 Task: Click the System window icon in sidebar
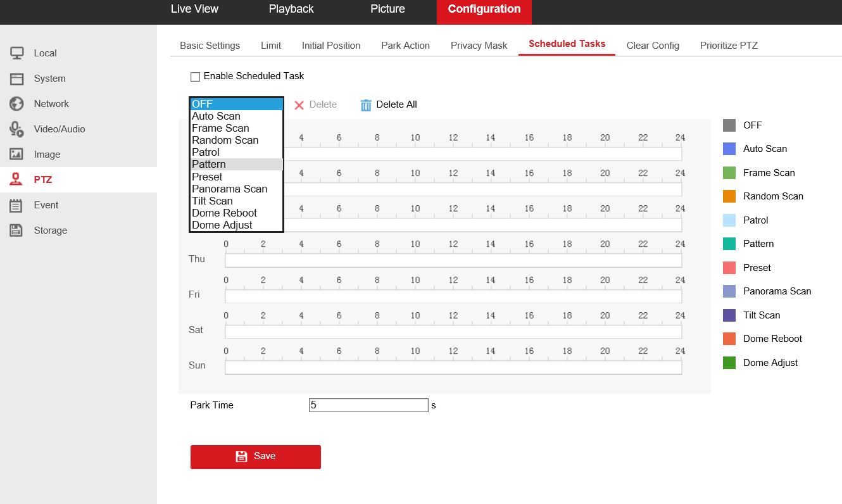click(x=16, y=79)
